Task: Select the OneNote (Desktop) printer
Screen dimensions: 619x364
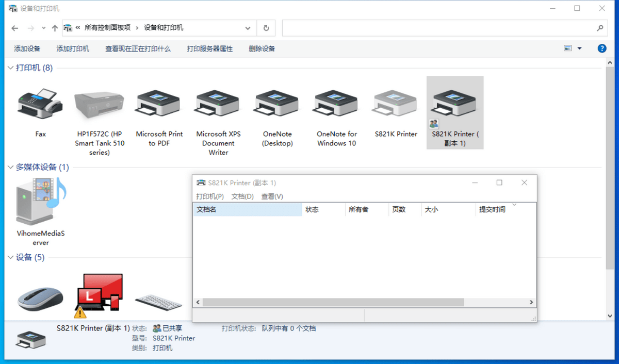Action: (x=278, y=103)
